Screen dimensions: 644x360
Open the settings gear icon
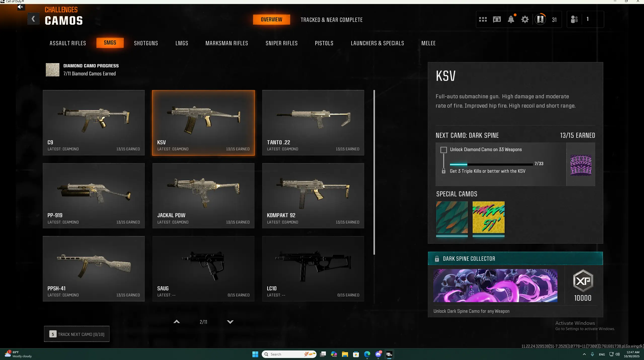click(525, 19)
